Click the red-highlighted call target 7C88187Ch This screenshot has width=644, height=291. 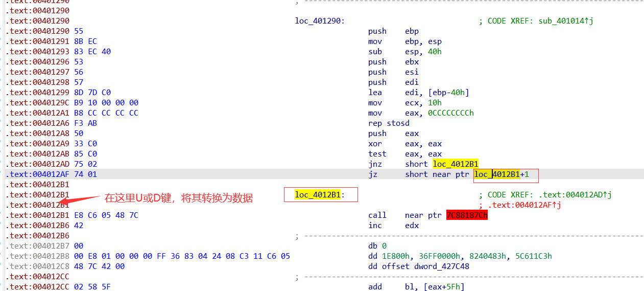(x=467, y=215)
